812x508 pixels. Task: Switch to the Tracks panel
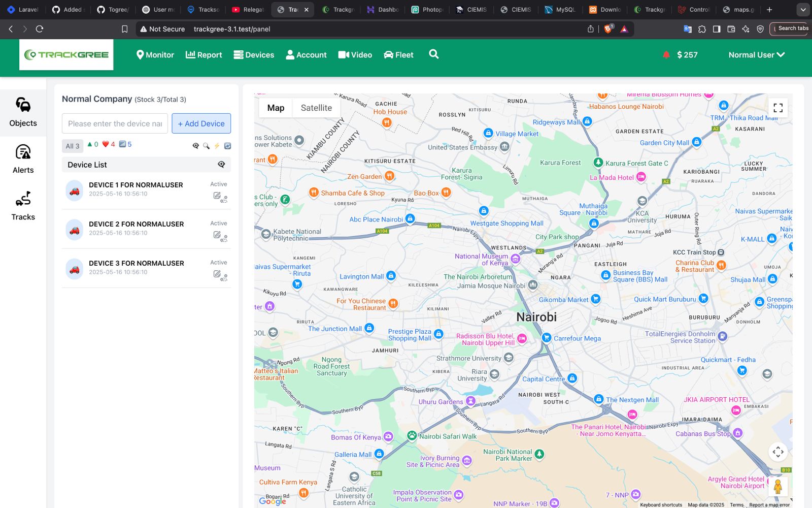pyautogui.click(x=23, y=205)
